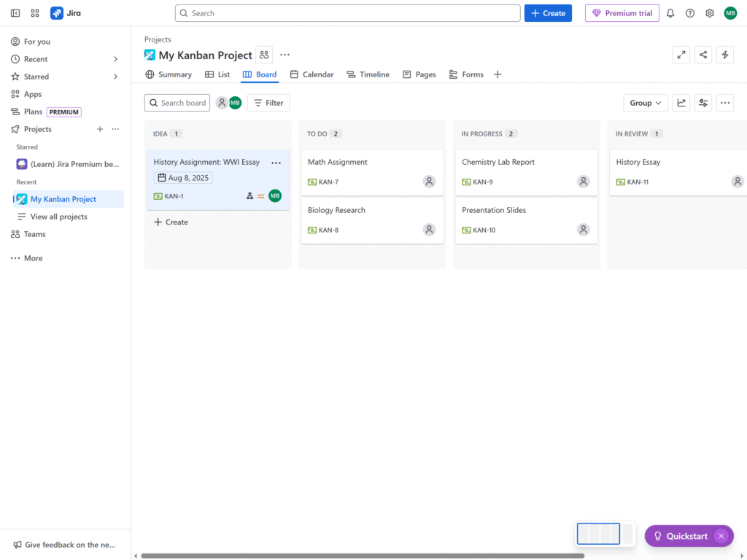Click the MB assignee avatar on KAN-1 card
This screenshot has width=747, height=560.
pyautogui.click(x=275, y=195)
